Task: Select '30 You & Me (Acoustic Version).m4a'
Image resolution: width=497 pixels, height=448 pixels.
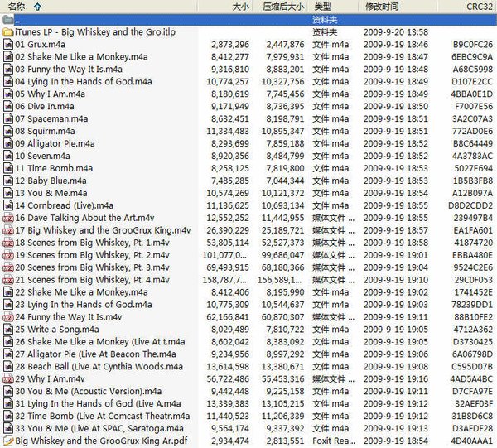Action: pyautogui.click(x=88, y=391)
